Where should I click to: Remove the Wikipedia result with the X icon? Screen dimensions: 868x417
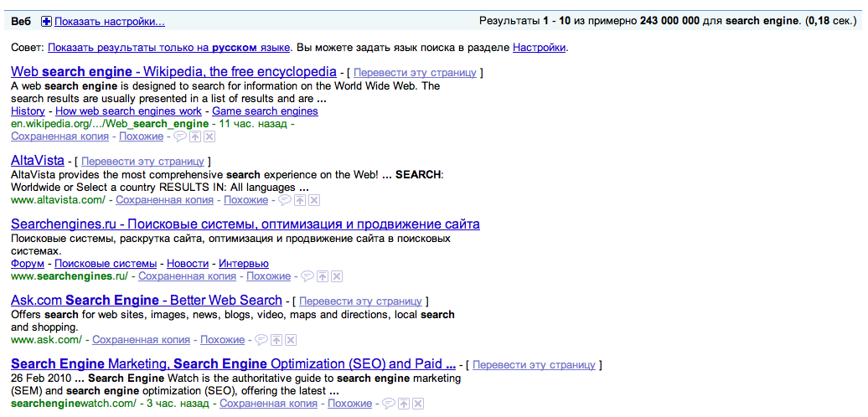click(x=209, y=136)
